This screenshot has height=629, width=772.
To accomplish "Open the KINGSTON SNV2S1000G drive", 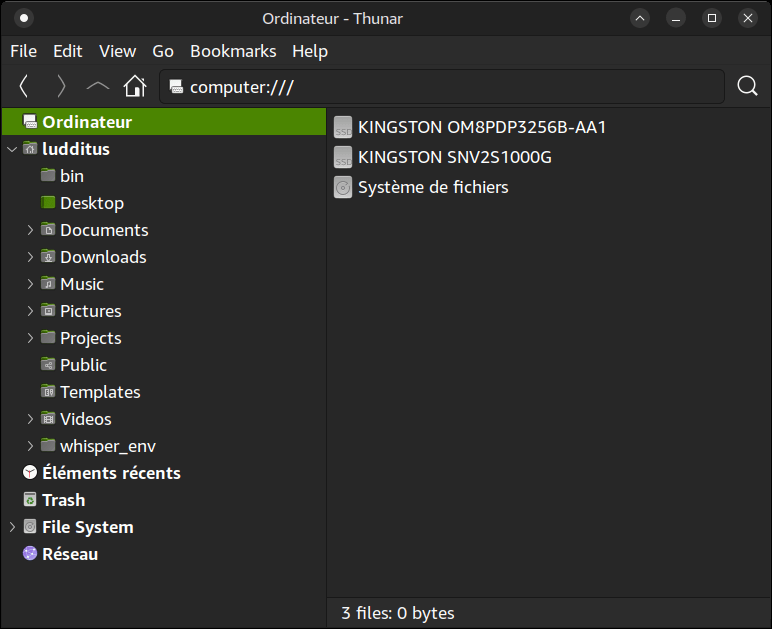I will [x=454, y=157].
